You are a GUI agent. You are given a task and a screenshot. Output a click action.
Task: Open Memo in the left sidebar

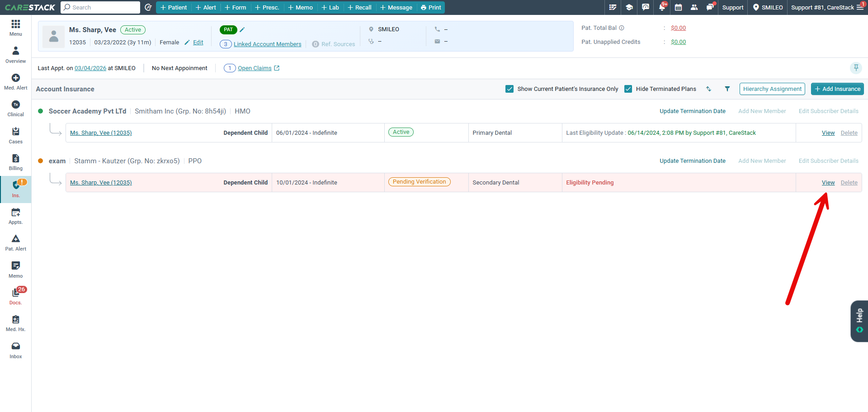[x=16, y=270]
